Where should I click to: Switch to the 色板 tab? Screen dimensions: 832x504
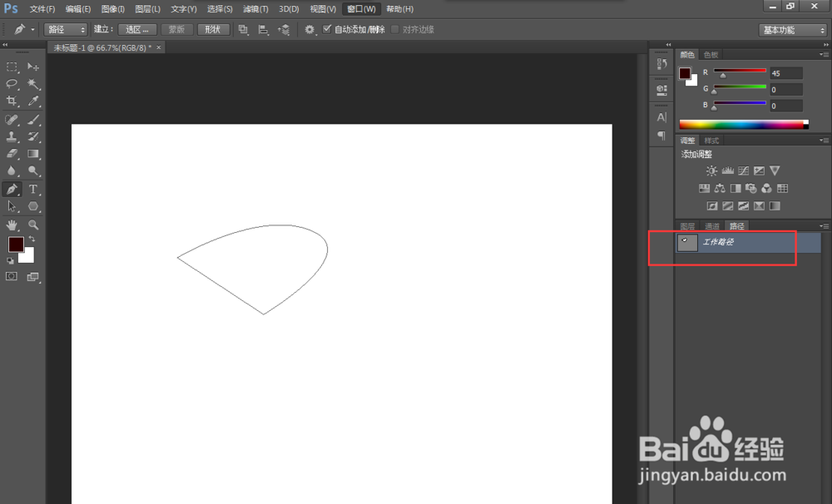[x=711, y=55]
